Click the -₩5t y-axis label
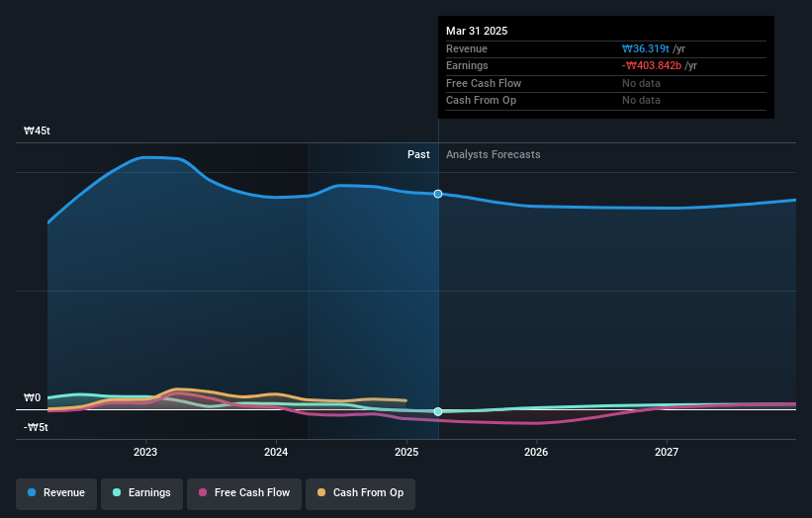This screenshot has width=812, height=518. (36, 427)
